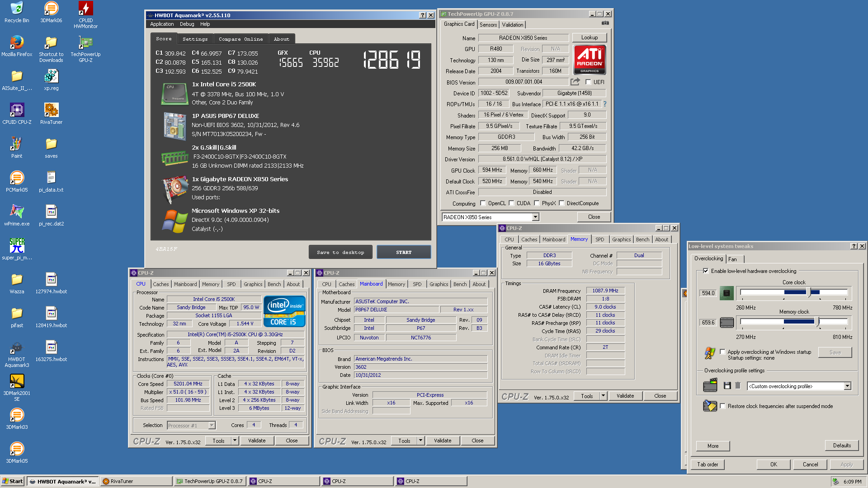Image resolution: width=868 pixels, height=488 pixels.
Task: Switch to Settings tab in Aquamark
Action: 195,39
